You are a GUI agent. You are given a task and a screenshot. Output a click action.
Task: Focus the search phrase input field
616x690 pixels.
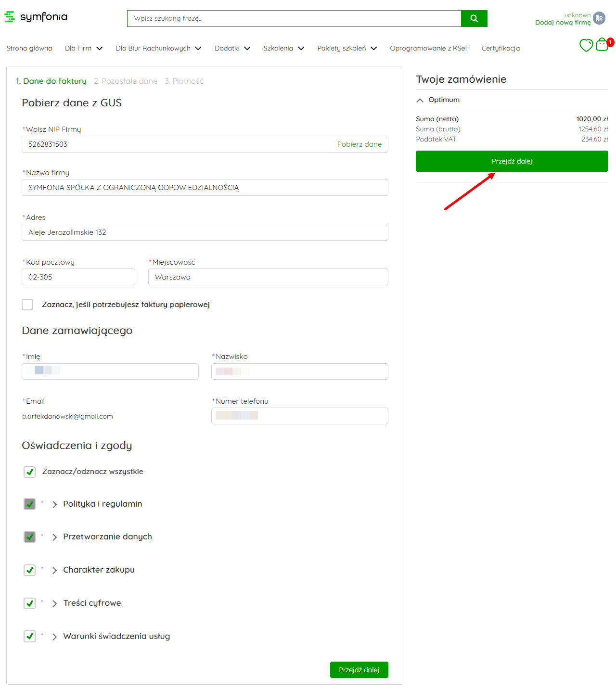(x=294, y=18)
